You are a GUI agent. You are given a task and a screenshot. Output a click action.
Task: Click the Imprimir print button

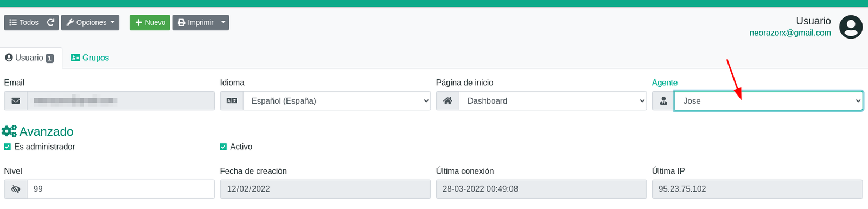195,22
